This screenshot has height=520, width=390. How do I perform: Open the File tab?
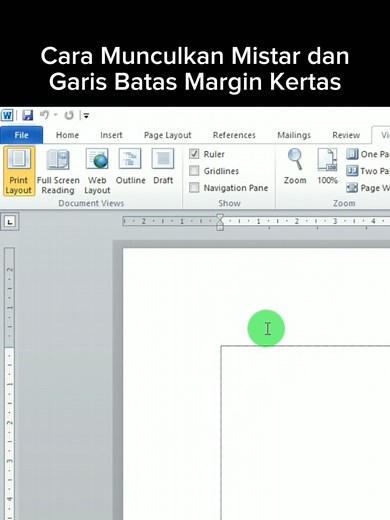click(x=21, y=135)
